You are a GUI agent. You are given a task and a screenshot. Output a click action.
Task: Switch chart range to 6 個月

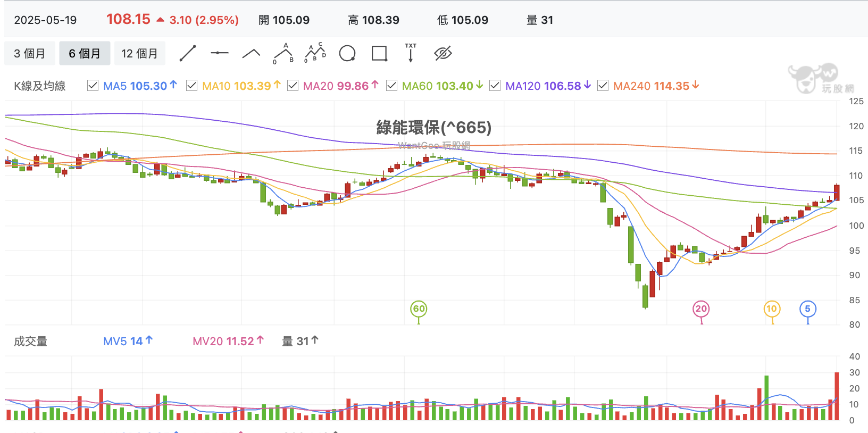(x=85, y=53)
